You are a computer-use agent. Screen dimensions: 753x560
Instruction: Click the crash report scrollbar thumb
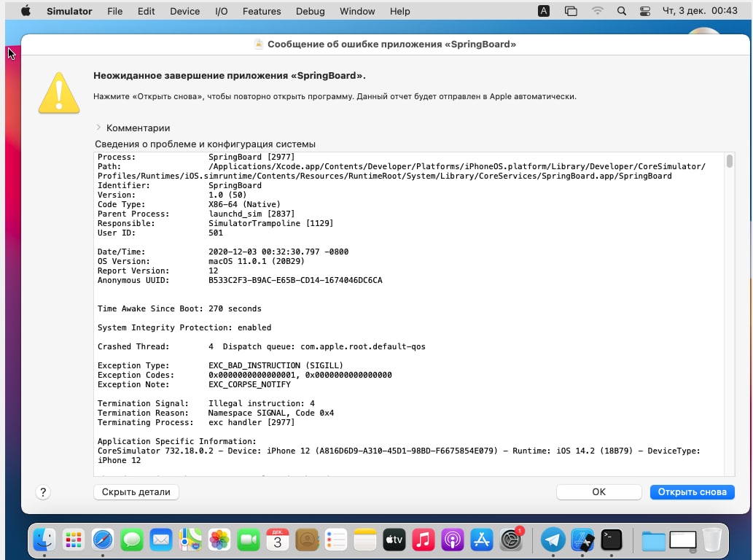730,161
